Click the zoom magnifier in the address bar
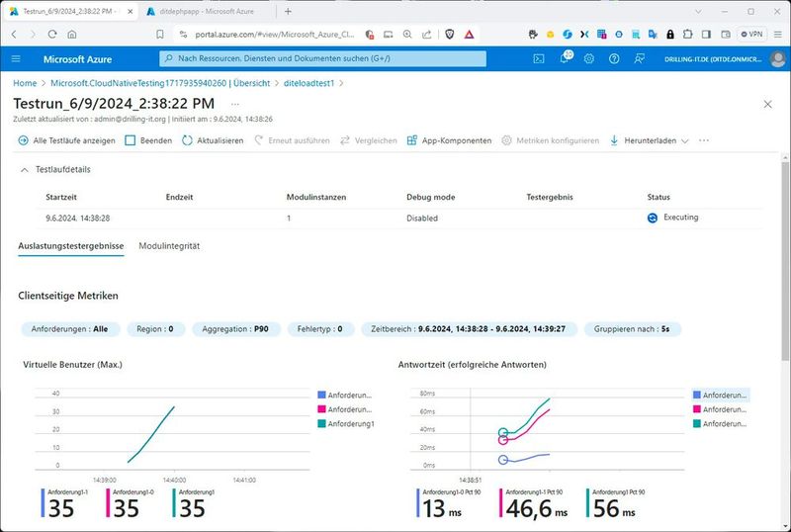 click(x=407, y=35)
